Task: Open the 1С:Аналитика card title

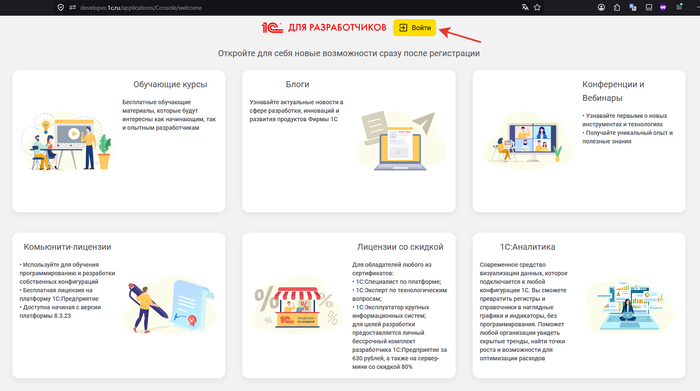Action: (528, 247)
